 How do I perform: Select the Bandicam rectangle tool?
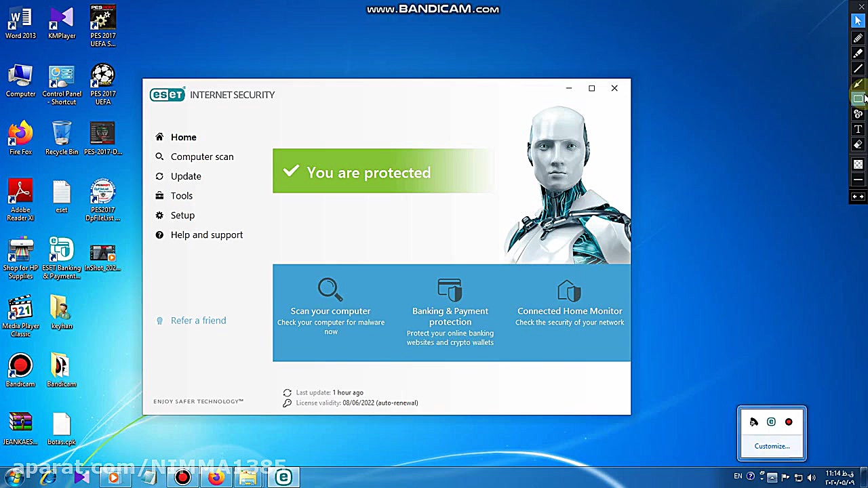click(x=858, y=99)
